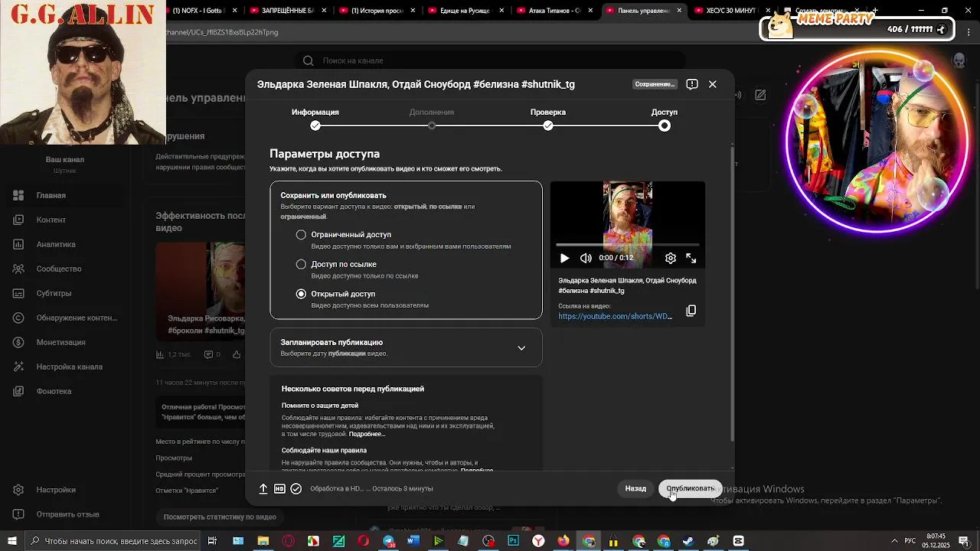Open File Explorer from the taskbar

pos(263,541)
